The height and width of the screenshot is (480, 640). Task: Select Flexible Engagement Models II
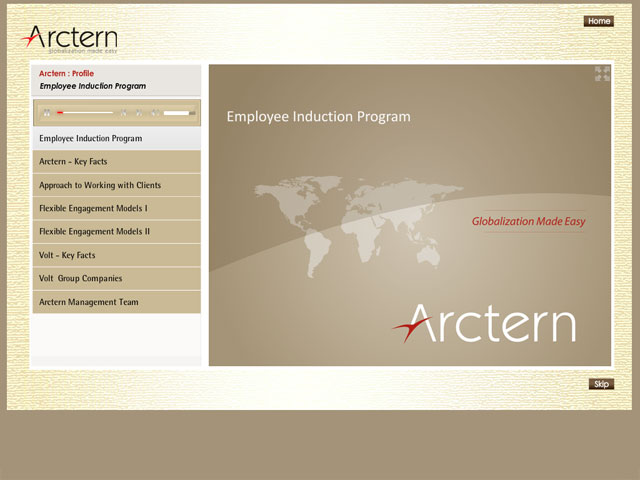[x=116, y=231]
